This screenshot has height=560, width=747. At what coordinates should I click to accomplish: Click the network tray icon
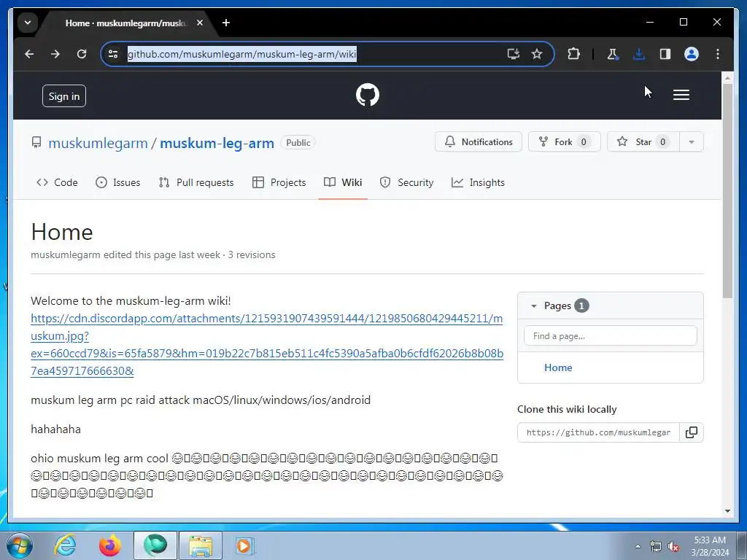coord(656,547)
